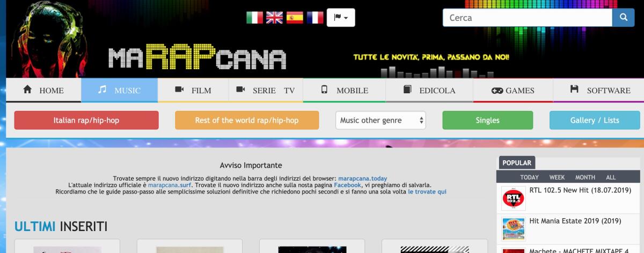
Task: Go to the FILM section
Action: tap(193, 90)
